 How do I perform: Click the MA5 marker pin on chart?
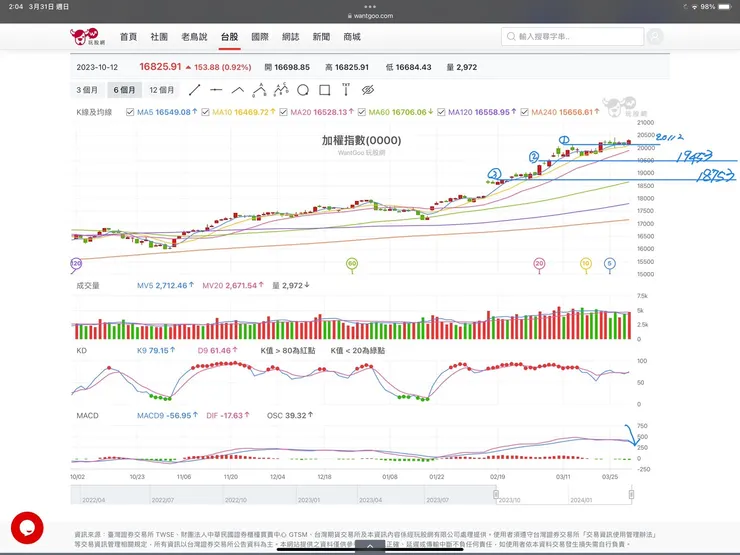609,265
